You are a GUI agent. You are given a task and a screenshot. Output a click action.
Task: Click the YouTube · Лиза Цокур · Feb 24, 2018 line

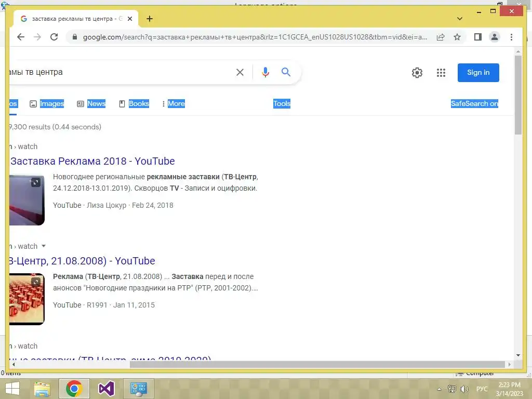113,205
